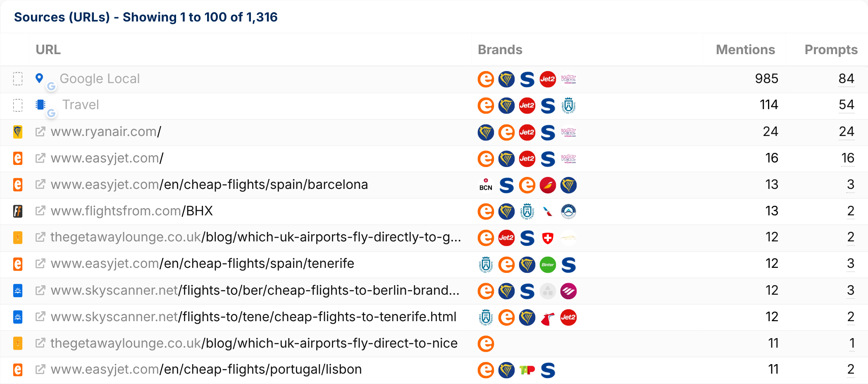
Task: Toggle the dashed checkbox for Google Local
Action: [x=18, y=79]
